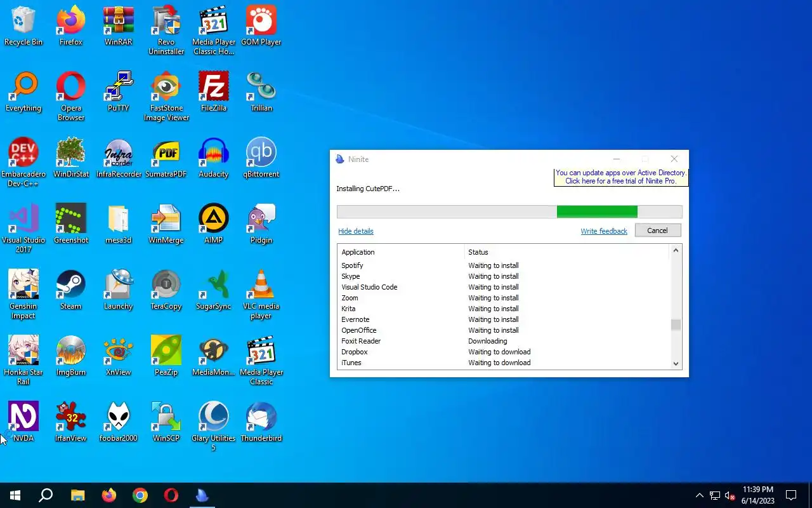The image size is (812, 508).
Task: Click the Trillian desktop shortcut
Action: click(x=261, y=92)
